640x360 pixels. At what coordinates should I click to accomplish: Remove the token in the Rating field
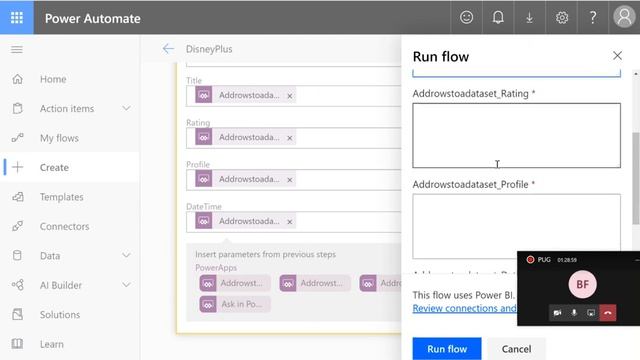click(289, 138)
